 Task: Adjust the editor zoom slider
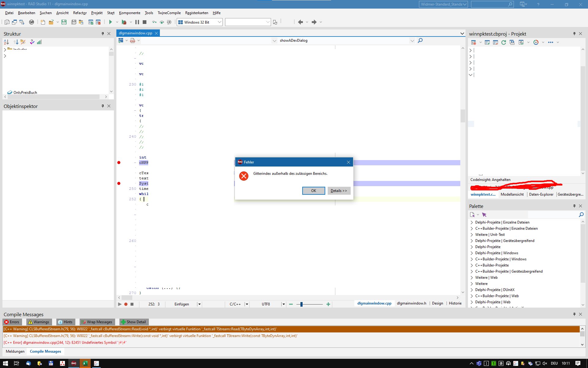(301, 304)
